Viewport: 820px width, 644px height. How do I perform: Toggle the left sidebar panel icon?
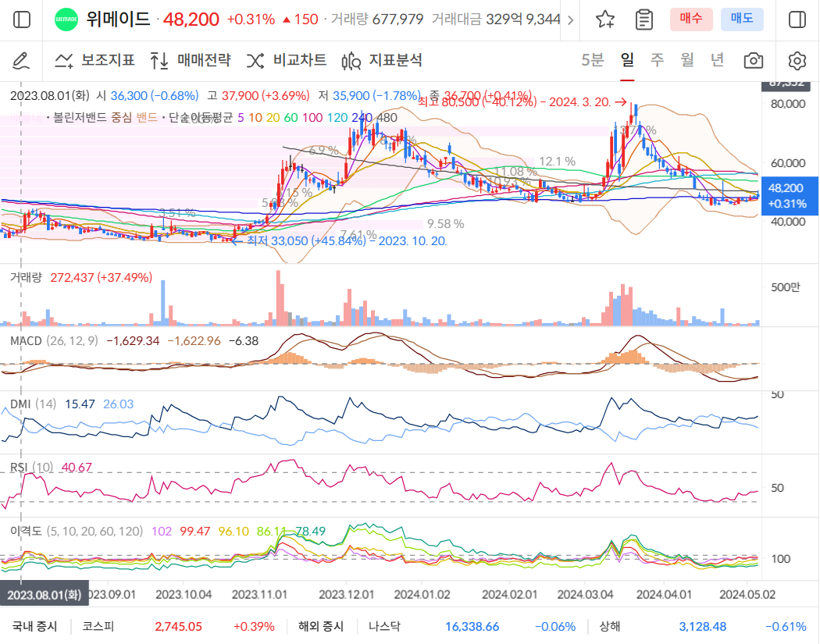[21, 20]
